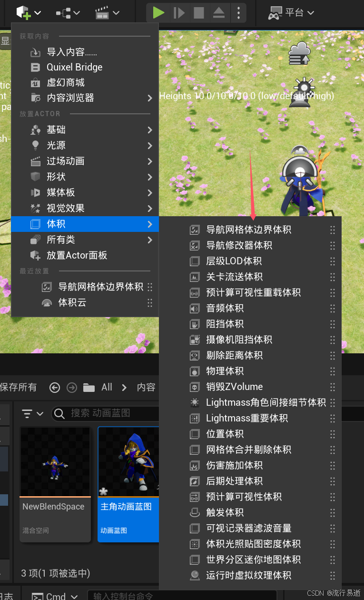
Task: Click the 运行时虚拟纹理体积 icon
Action: tap(194, 576)
